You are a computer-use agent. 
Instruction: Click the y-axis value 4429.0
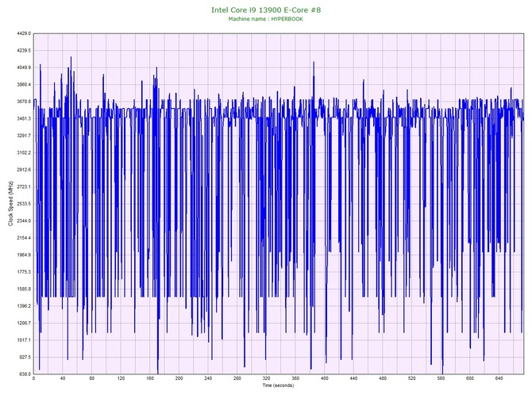point(24,33)
